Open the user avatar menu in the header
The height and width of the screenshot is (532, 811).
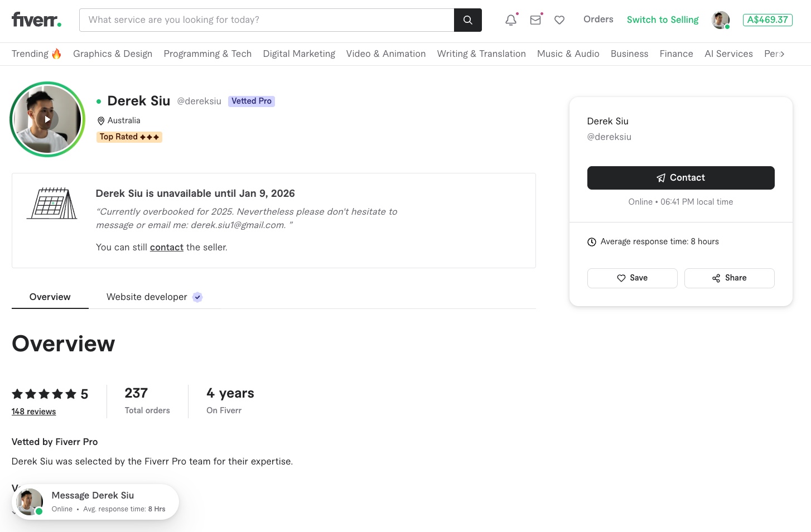tap(721, 20)
